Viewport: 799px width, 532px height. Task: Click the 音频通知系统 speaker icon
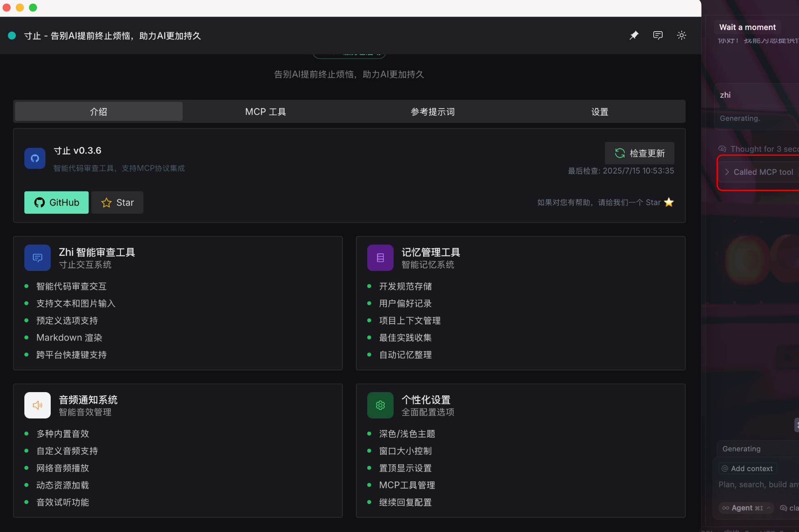(x=37, y=405)
